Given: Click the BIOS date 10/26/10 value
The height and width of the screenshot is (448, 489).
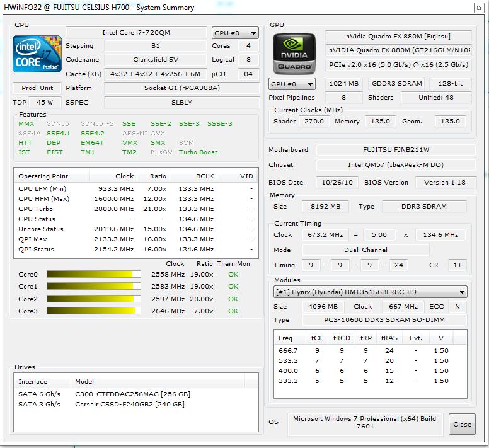Looking at the screenshot, I should pyautogui.click(x=337, y=182).
